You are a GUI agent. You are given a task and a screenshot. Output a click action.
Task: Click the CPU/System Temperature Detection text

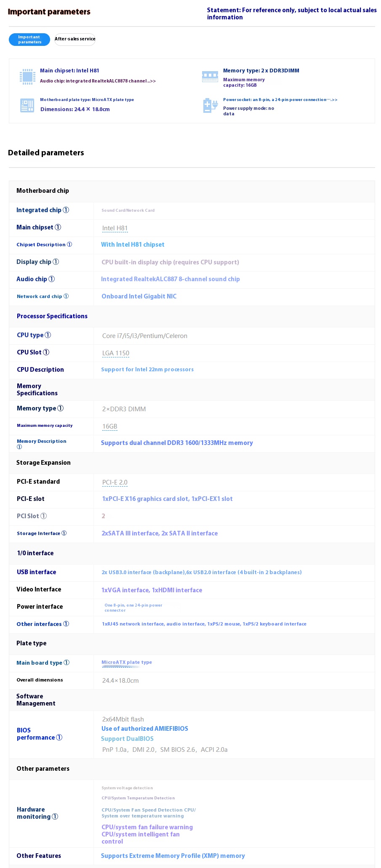click(x=138, y=798)
